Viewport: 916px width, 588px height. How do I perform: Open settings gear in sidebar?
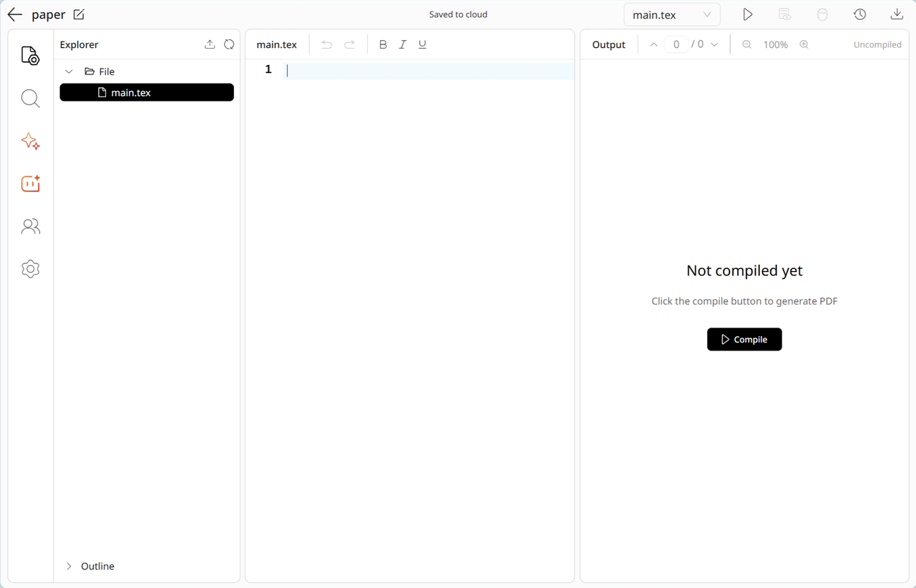coord(30,269)
